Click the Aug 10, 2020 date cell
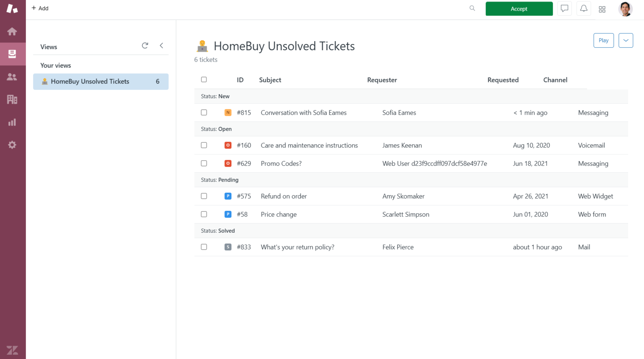The height and width of the screenshot is (359, 644). 531,145
